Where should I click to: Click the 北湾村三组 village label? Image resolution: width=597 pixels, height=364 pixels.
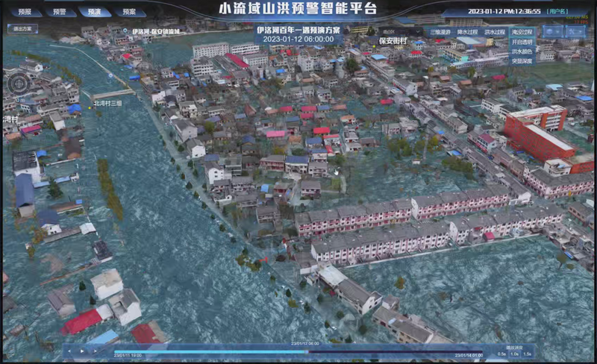(x=107, y=103)
